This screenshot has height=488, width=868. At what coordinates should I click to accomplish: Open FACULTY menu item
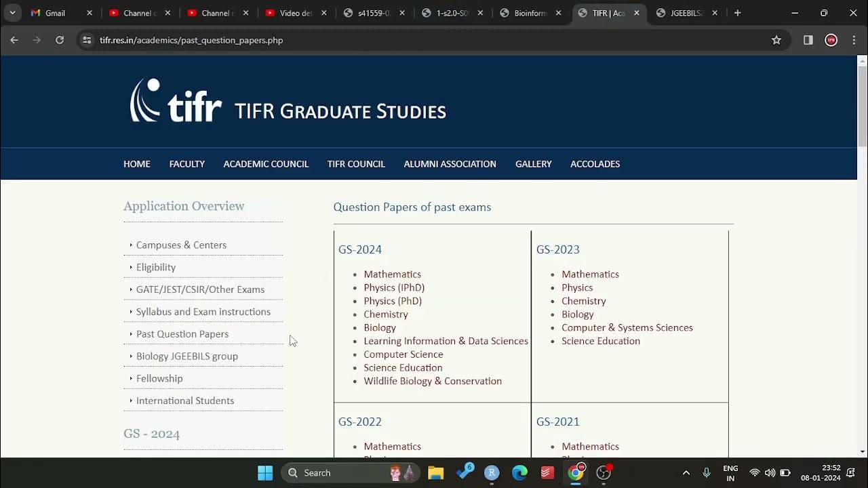(x=187, y=164)
